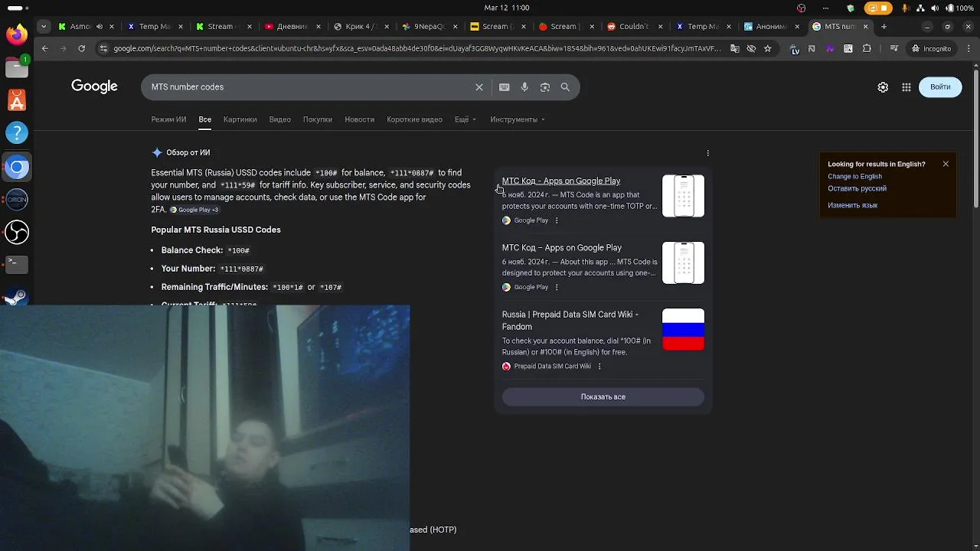The height and width of the screenshot is (551, 980).
Task: Click the translate page icon
Action: (x=735, y=48)
